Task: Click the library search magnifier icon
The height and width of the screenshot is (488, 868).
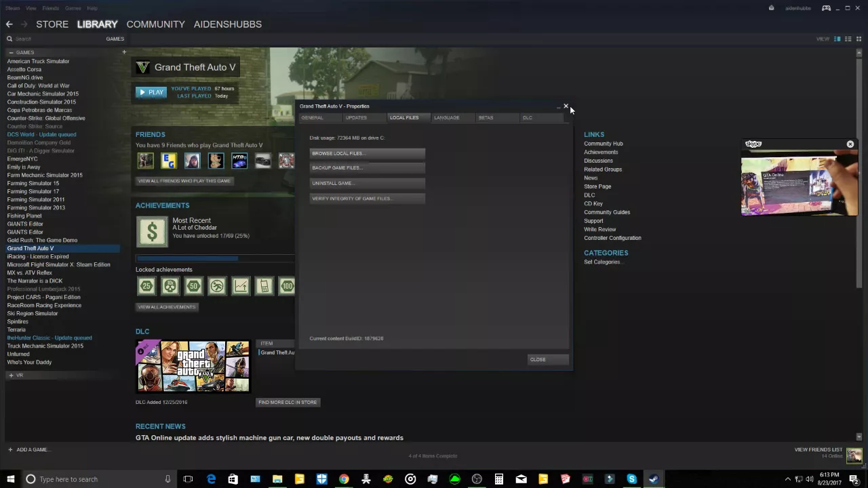Action: [9, 39]
